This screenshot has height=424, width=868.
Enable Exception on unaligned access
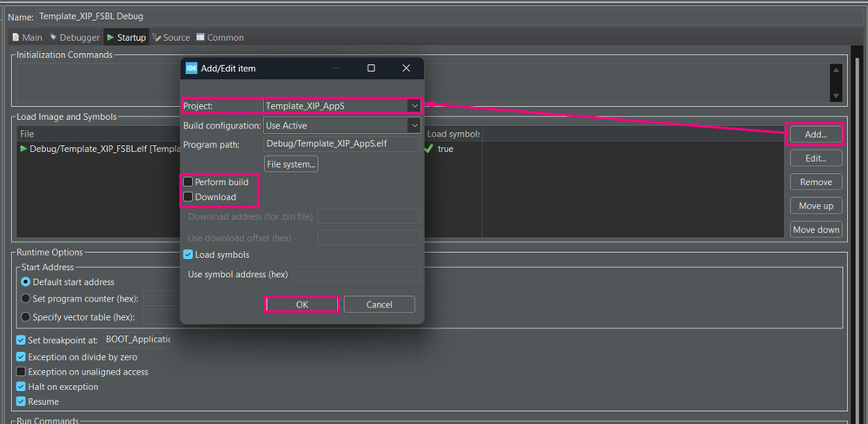coord(21,372)
